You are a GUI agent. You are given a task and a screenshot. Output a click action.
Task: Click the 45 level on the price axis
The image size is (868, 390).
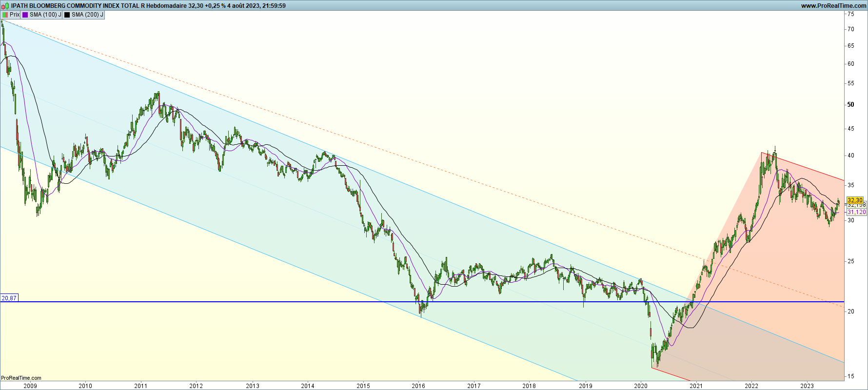(851, 129)
